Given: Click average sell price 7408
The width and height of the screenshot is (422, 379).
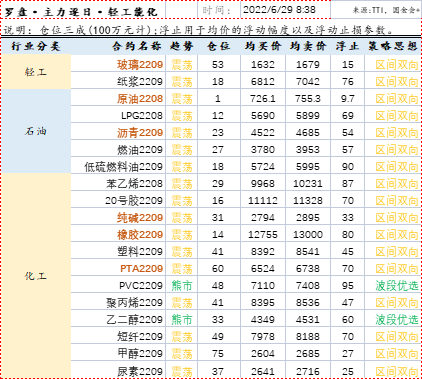Looking at the screenshot, I should click(x=308, y=286).
